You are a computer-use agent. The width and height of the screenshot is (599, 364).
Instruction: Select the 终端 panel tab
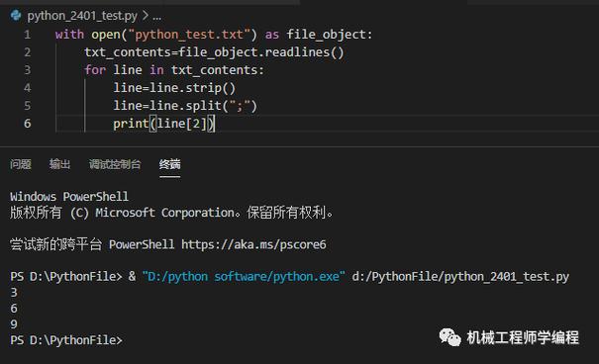(x=169, y=164)
